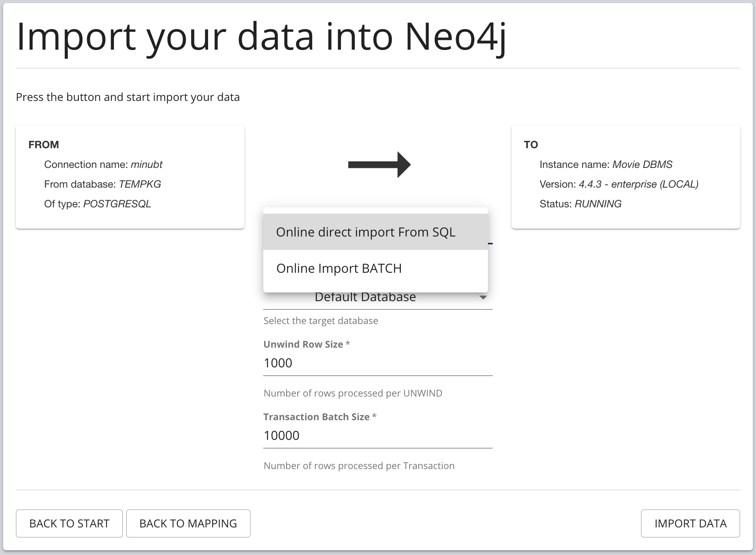
Task: Open the Default Database dropdown
Action: pyautogui.click(x=378, y=298)
